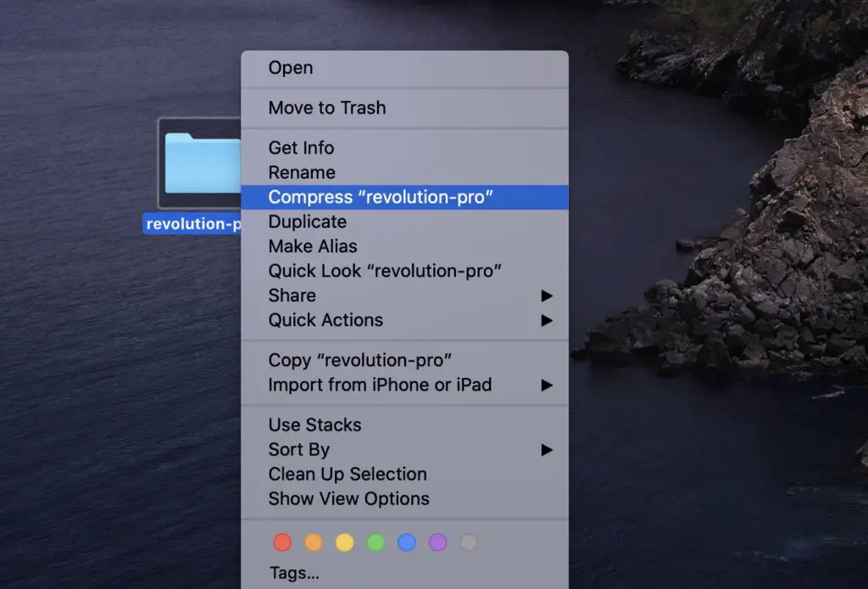Image resolution: width=868 pixels, height=589 pixels.
Task: Select the blue tag circle
Action: coord(404,542)
